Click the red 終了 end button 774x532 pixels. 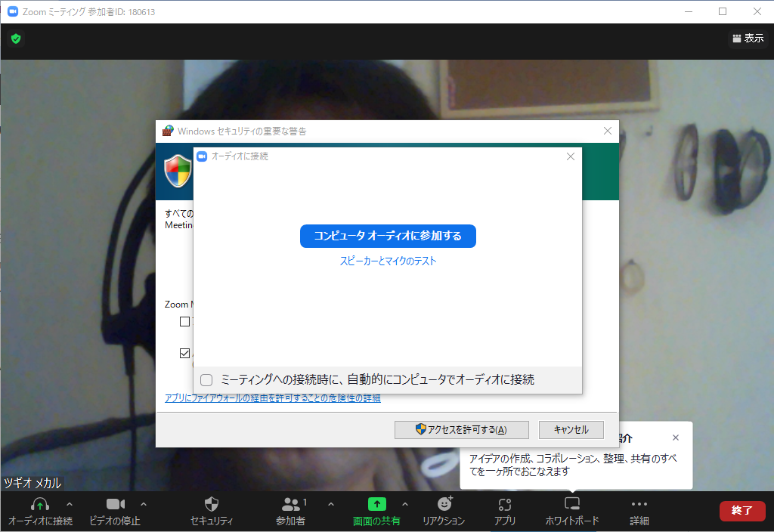pyautogui.click(x=742, y=510)
